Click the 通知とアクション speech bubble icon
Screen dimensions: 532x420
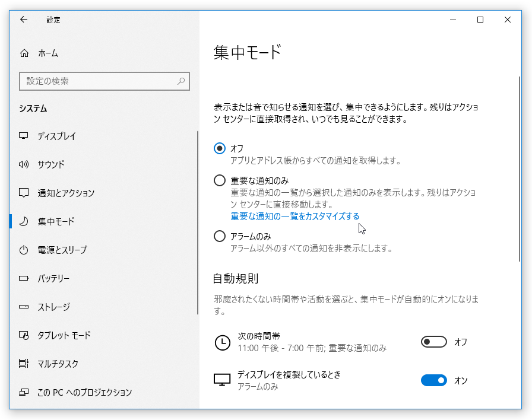point(23,193)
